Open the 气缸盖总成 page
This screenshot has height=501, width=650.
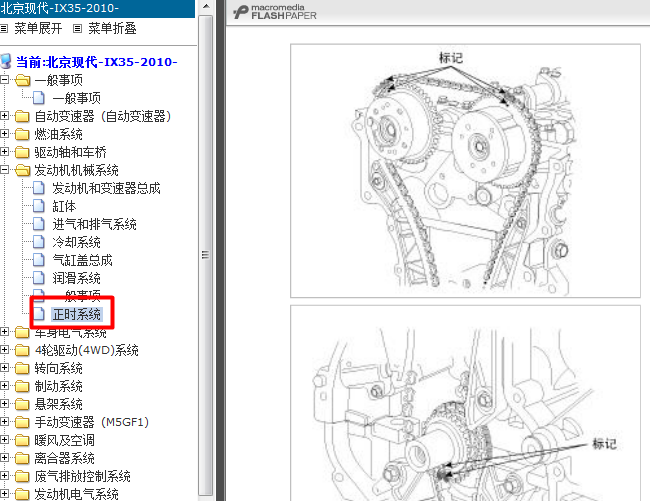[82, 260]
